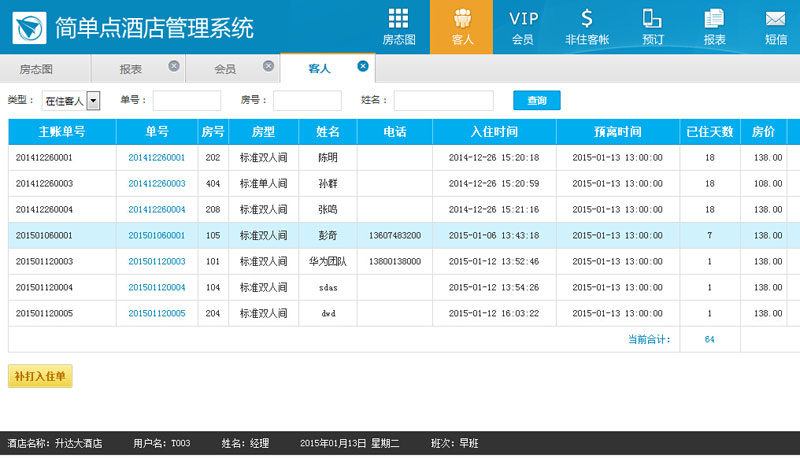Viewport: 800px width, 458px height.
Task: Sort by 主账单号 column header
Action: (x=62, y=132)
